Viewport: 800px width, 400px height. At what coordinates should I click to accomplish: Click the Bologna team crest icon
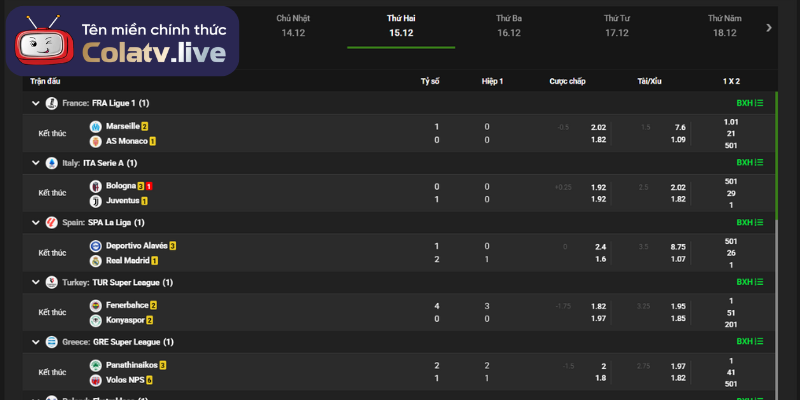coord(96,186)
